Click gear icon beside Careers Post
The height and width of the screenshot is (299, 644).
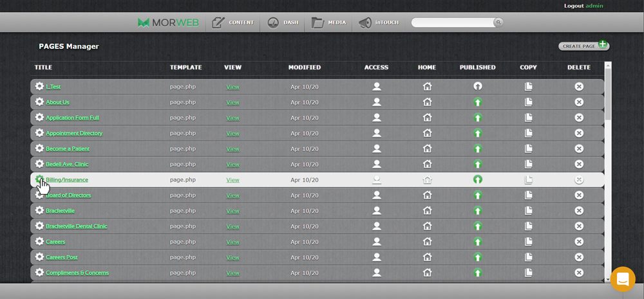(39, 257)
